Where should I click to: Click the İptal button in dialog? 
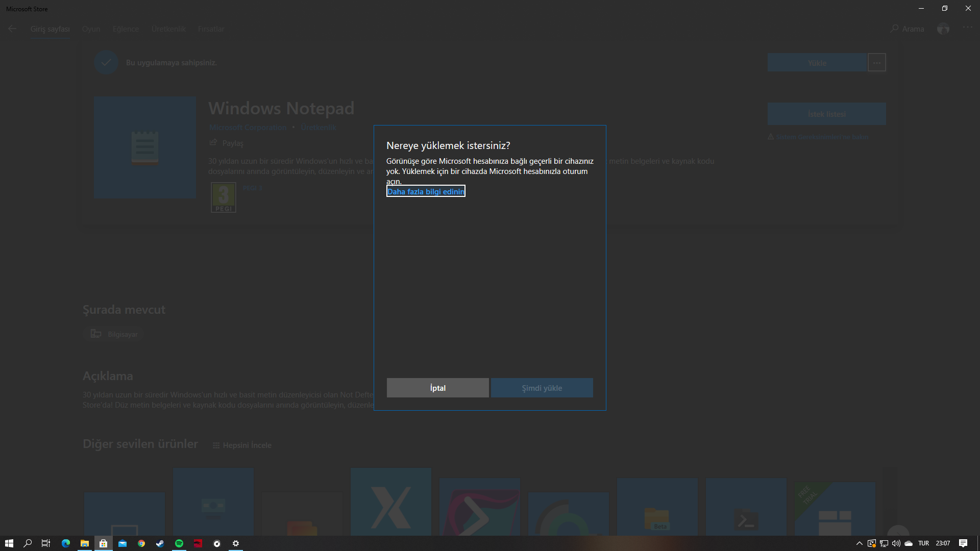[x=437, y=388]
